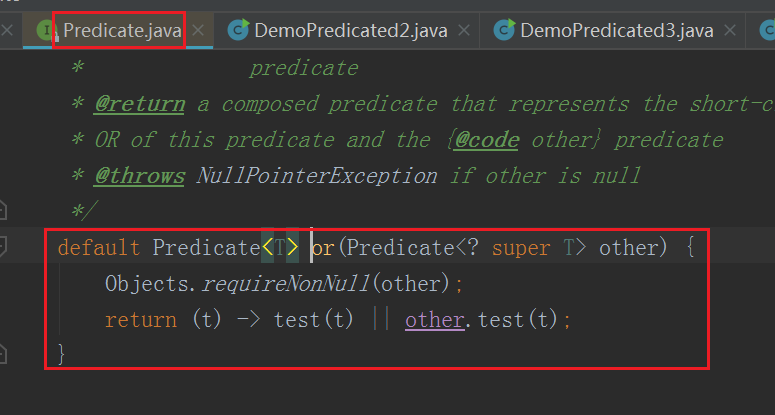Viewport: 775px width, 415px height.
Task: Click the requireNonNull method call
Action: click(x=286, y=284)
